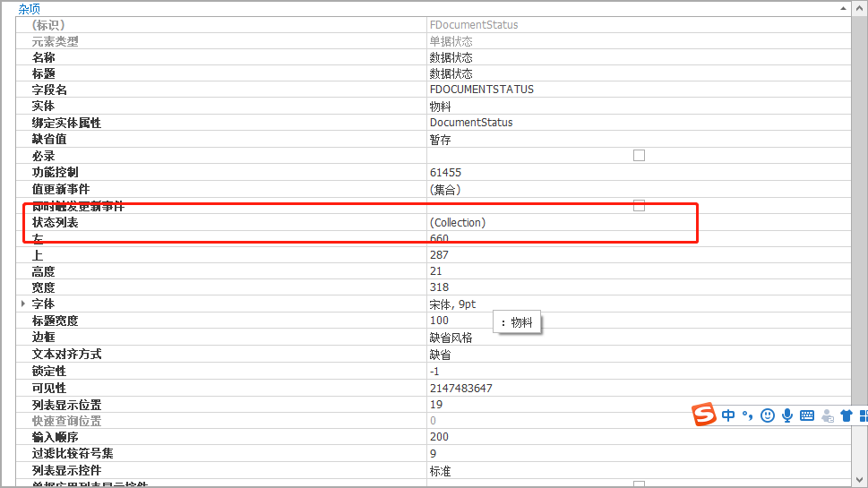Select the 锁定性 property label
868x488 pixels.
49,372
